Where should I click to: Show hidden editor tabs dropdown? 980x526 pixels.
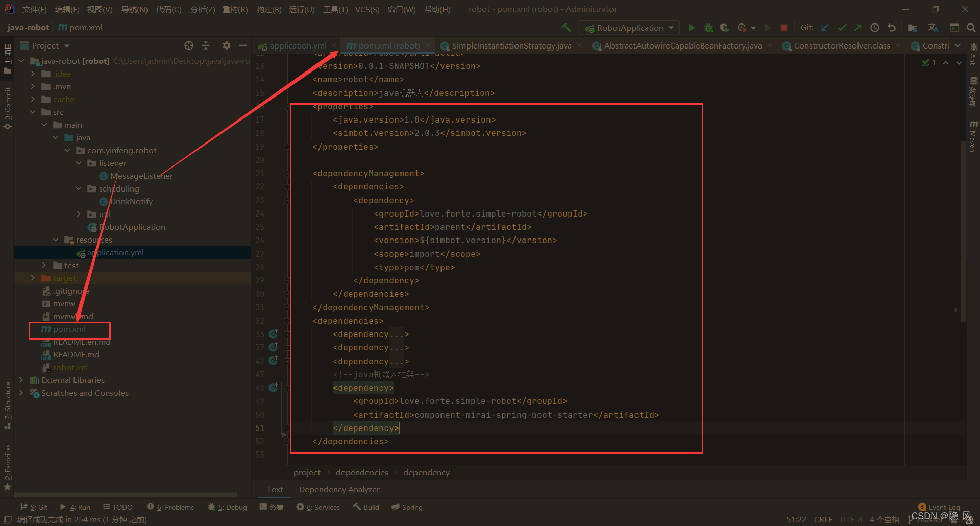coord(958,45)
